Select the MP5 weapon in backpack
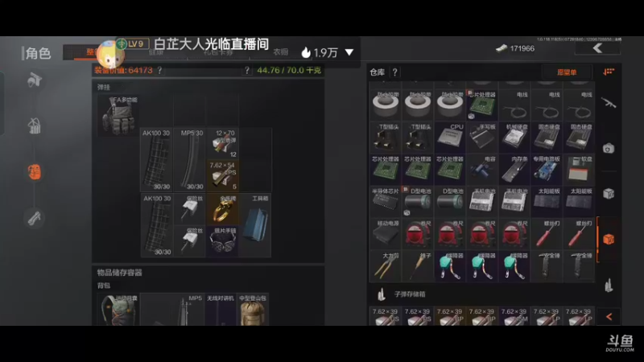 click(172, 310)
